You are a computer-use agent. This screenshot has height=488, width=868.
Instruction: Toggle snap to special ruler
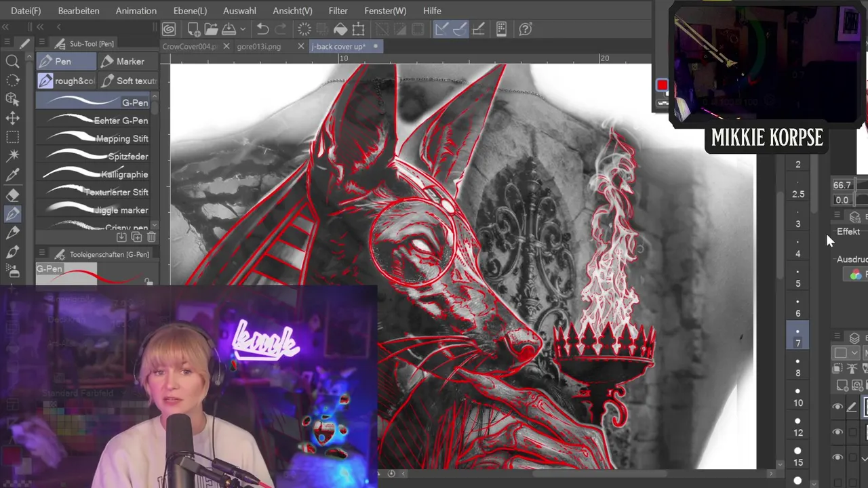[460, 29]
